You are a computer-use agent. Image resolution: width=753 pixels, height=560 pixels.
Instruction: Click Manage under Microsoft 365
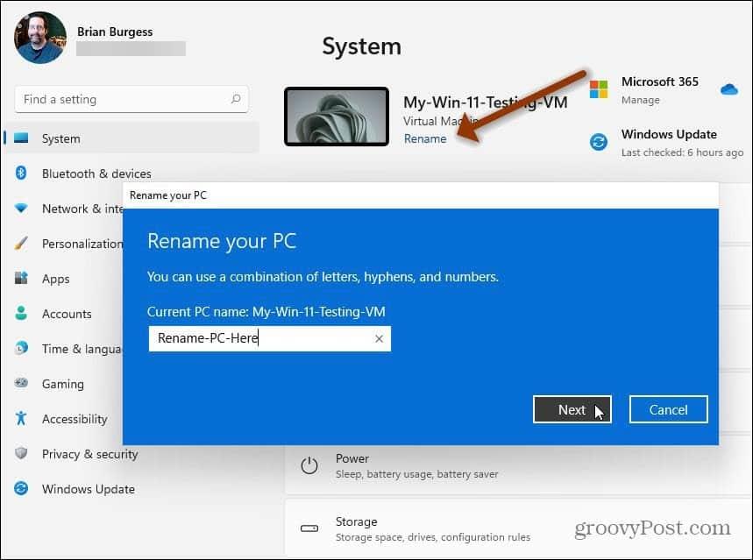click(x=640, y=100)
